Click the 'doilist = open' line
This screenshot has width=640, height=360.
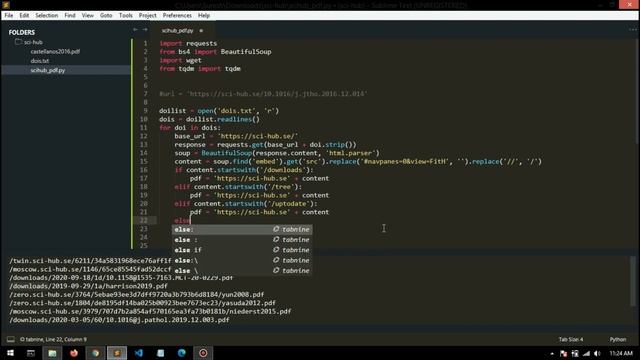(x=219, y=111)
